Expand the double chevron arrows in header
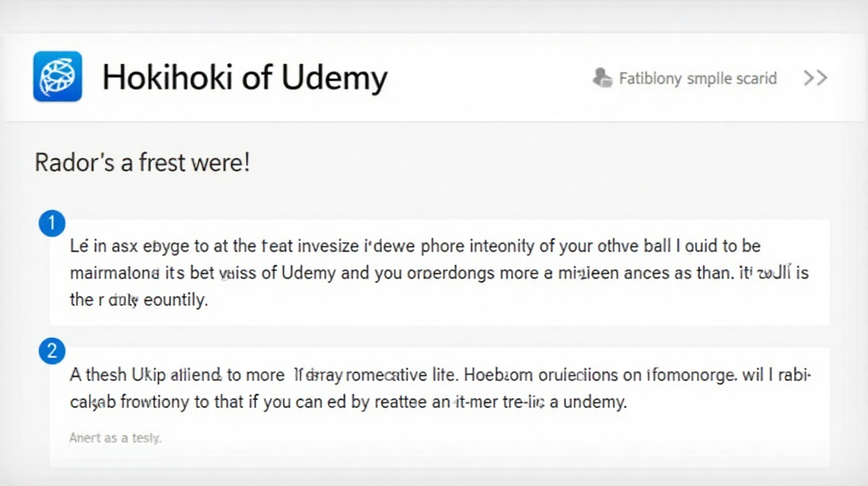Screen dimensions: 868x486 [x=815, y=78]
